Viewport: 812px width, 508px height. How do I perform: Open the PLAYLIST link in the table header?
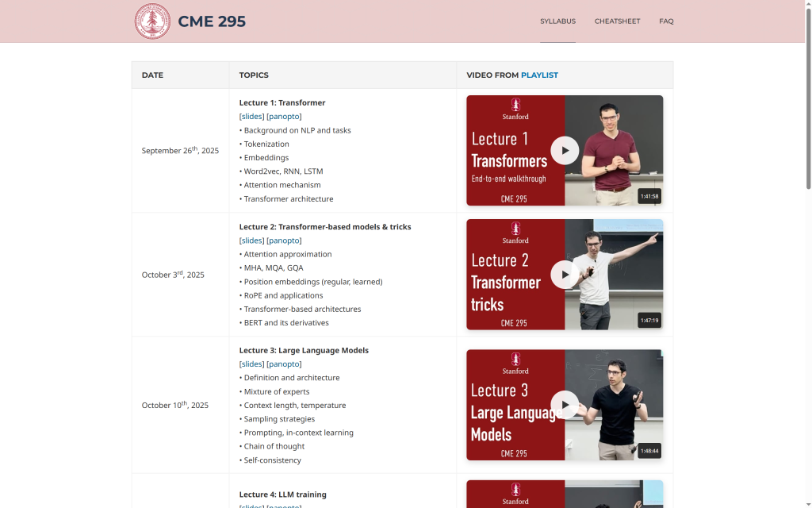539,75
